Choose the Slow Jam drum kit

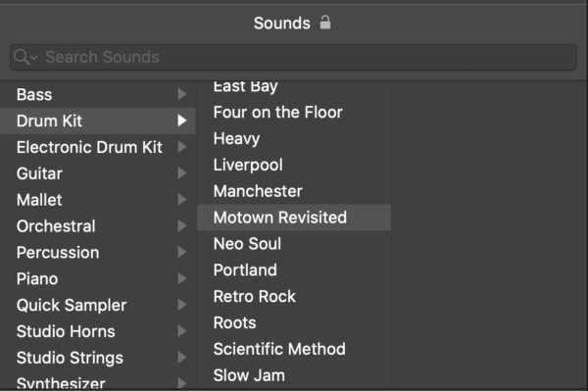[x=294, y=375]
